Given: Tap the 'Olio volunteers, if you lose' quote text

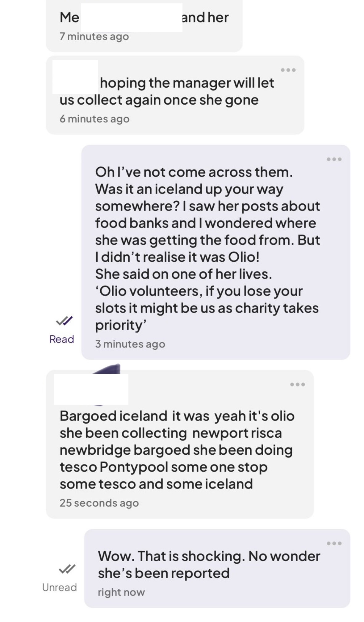Looking at the screenshot, I should pyautogui.click(x=199, y=291).
